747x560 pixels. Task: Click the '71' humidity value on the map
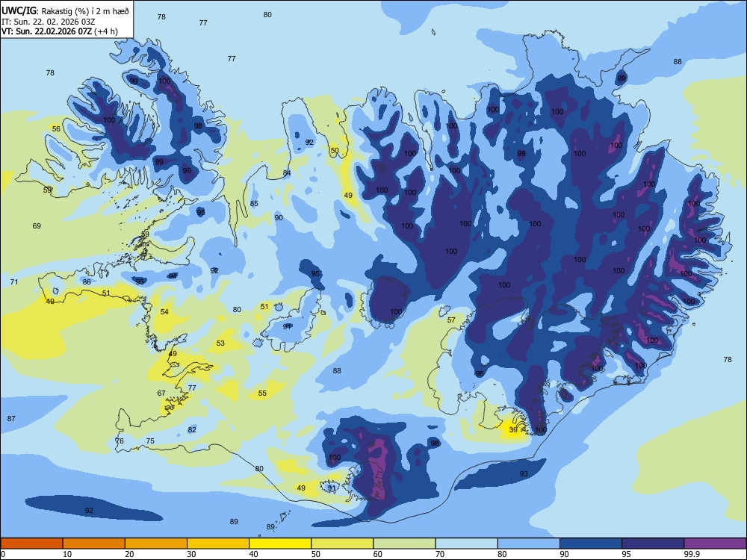coord(14,282)
